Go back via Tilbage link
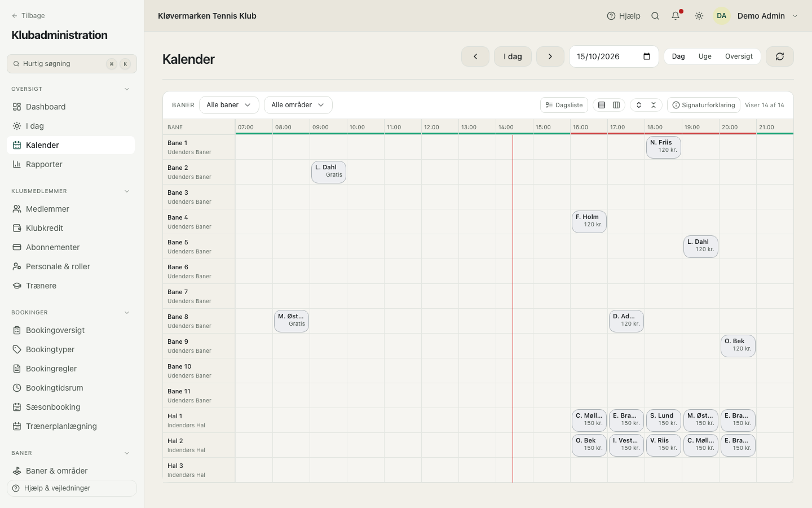812x508 pixels. tap(28, 16)
